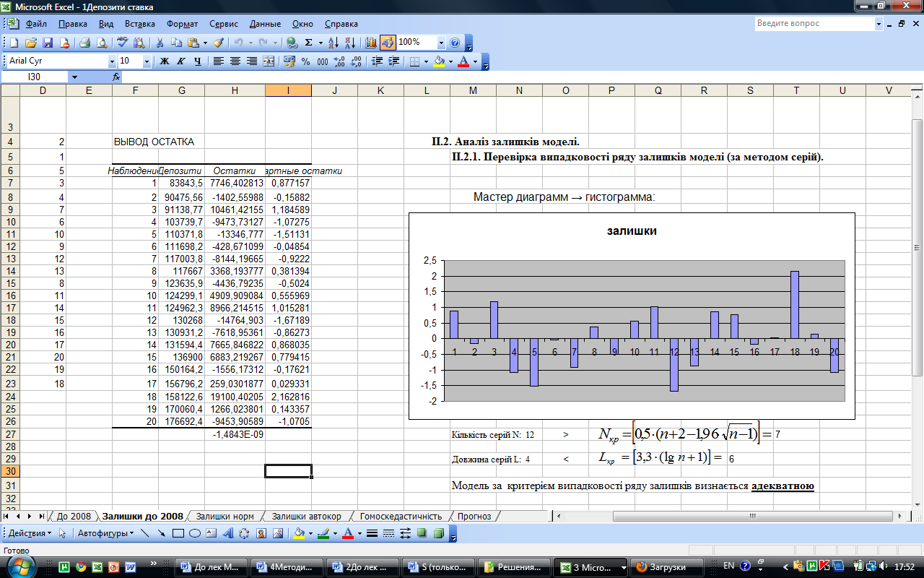Open the Данные menu
This screenshot has height=578, width=924.
click(266, 23)
